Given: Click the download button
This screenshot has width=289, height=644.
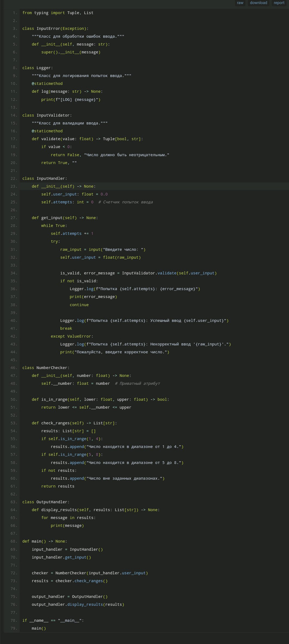Looking at the screenshot, I should point(258,3).
